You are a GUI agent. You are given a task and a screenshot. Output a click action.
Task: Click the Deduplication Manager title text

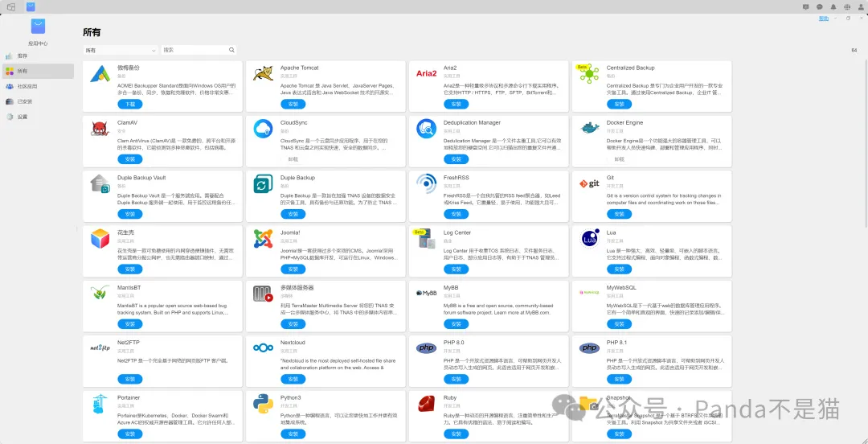(x=473, y=122)
